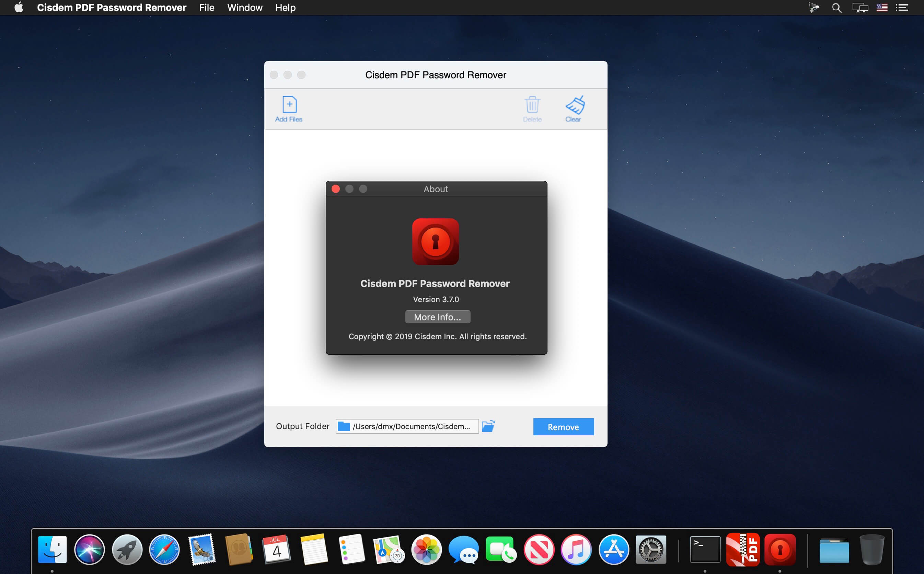Close the About dialog window
The image size is (924, 574).
(x=335, y=189)
